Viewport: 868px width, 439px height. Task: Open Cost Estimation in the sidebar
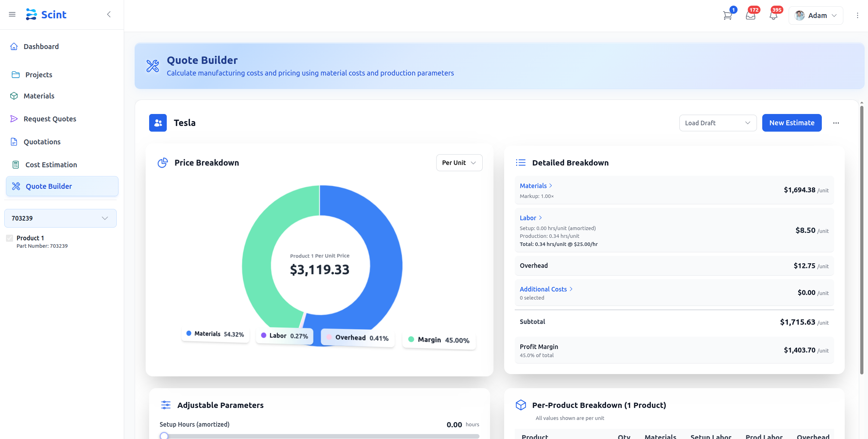[x=51, y=165]
